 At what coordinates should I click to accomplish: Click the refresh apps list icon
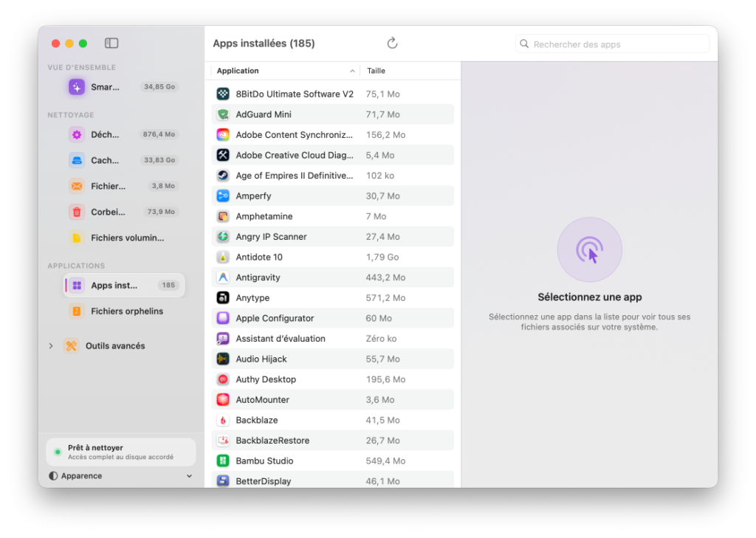392,44
